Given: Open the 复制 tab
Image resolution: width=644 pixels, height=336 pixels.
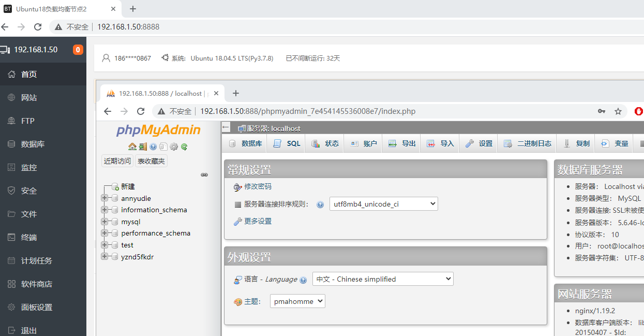Looking at the screenshot, I should coord(577,143).
